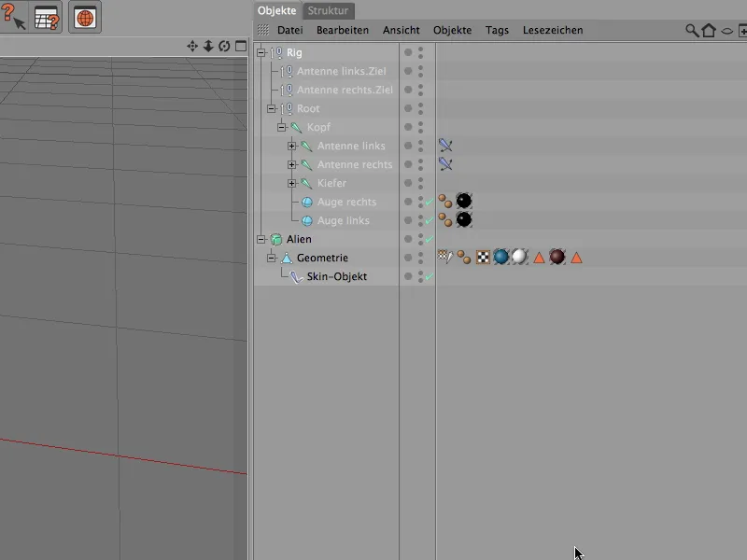Click the first orange selection triangle tag on Geometrie

tap(539, 258)
